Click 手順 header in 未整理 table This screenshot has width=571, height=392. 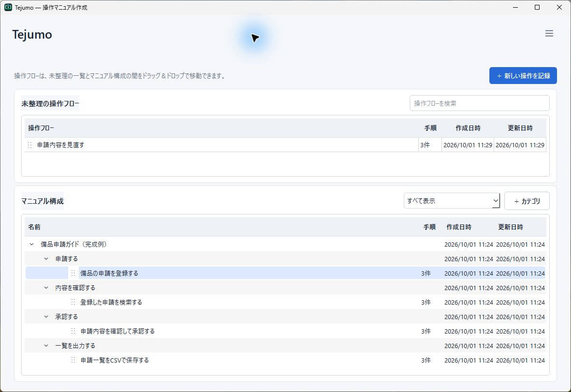pyautogui.click(x=430, y=128)
